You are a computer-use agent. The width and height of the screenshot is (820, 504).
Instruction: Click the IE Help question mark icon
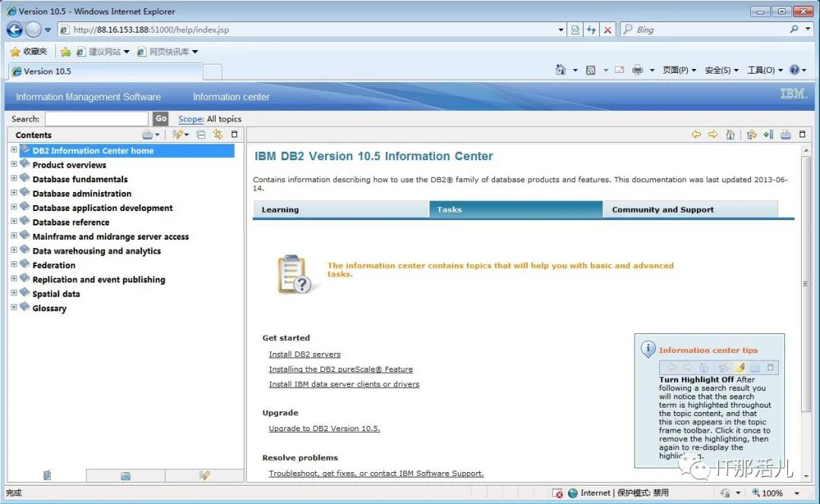tap(794, 70)
